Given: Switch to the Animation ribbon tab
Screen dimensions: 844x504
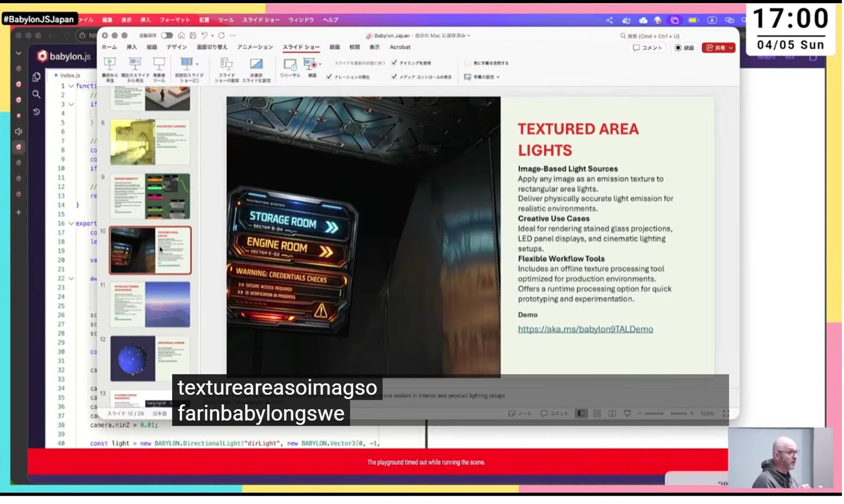Looking at the screenshot, I should [255, 47].
